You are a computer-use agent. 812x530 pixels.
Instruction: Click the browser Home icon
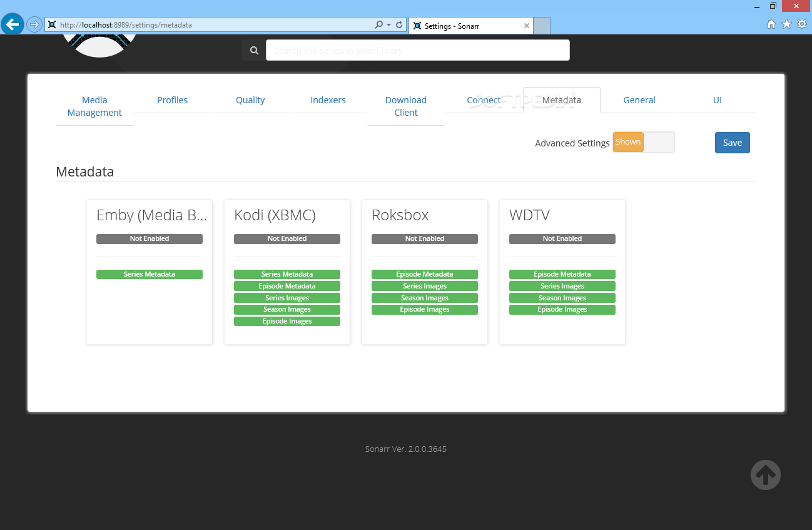point(771,24)
